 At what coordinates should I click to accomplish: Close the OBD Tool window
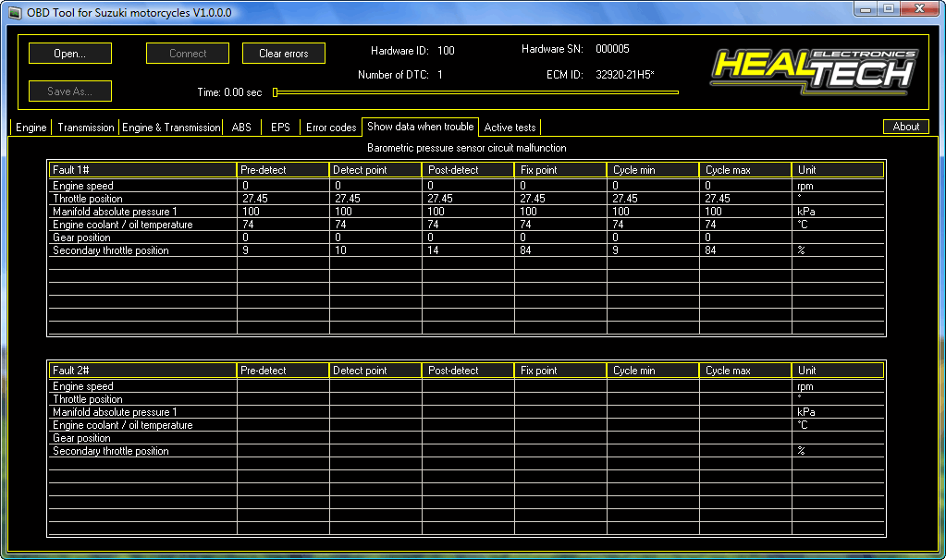[919, 9]
